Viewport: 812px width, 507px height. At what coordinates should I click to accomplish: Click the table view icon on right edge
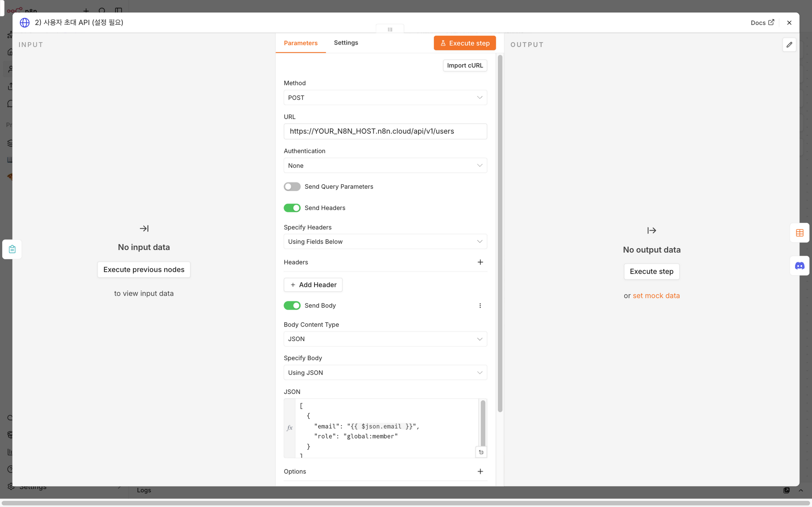800,233
